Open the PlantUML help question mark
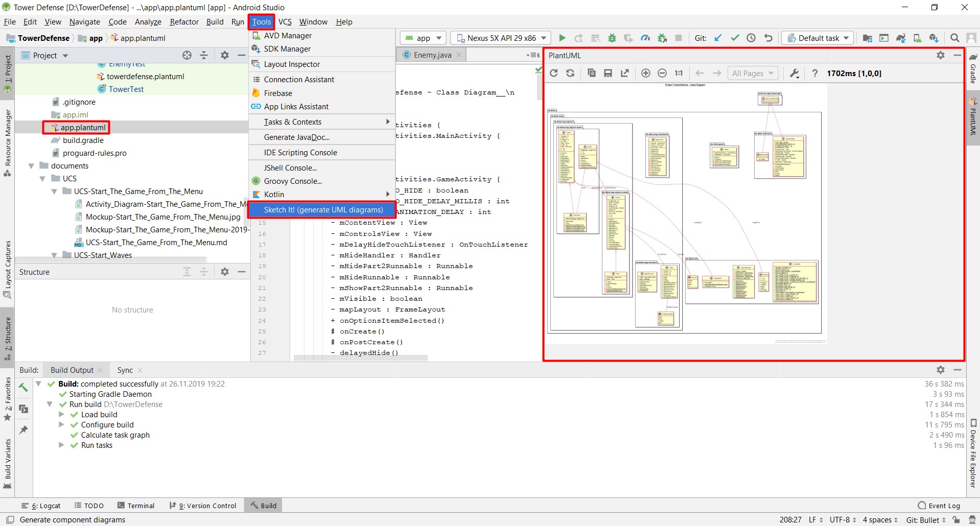This screenshot has height=526, width=980. (x=815, y=73)
